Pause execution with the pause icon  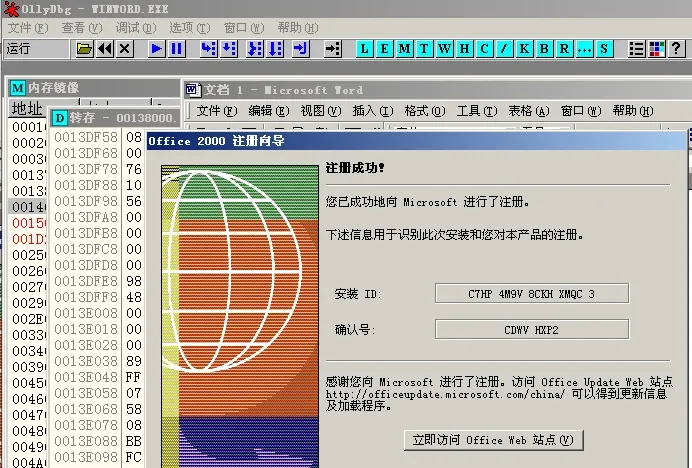(177, 49)
